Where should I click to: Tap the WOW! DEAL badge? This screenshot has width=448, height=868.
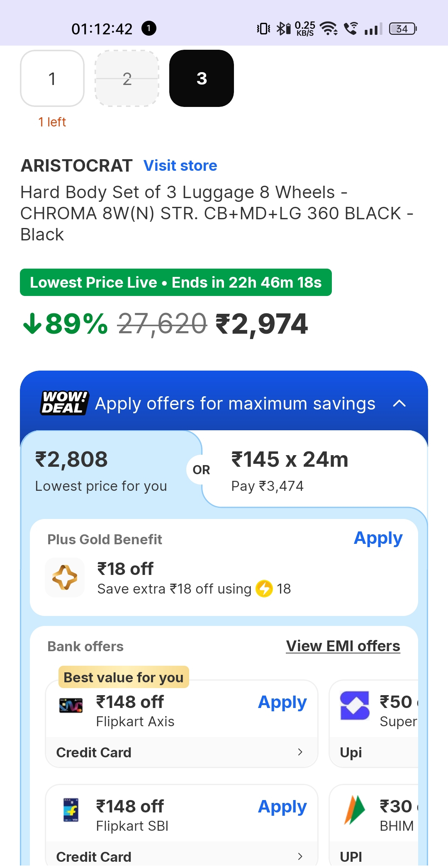64,402
